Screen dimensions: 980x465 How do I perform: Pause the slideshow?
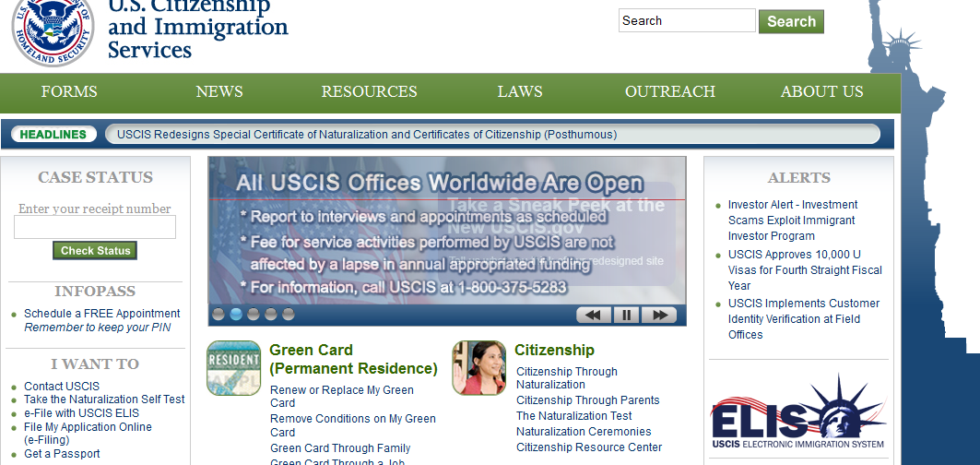pos(626,315)
